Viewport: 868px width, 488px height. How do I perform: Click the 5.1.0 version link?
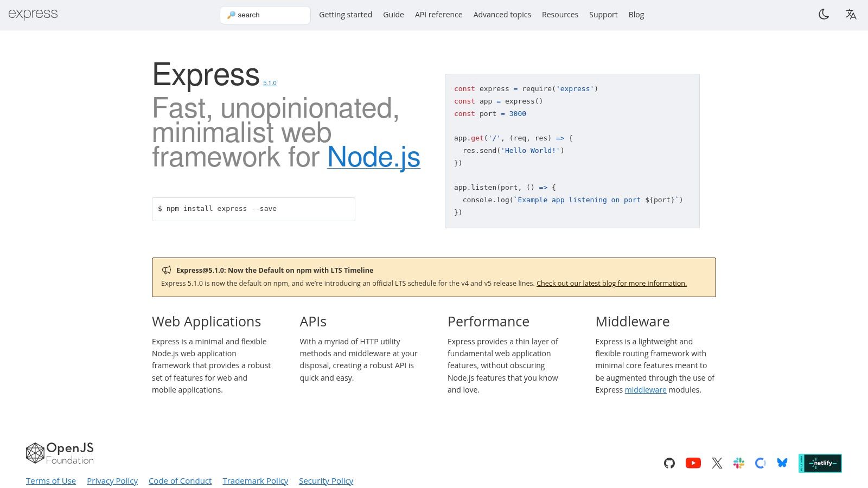270,83
